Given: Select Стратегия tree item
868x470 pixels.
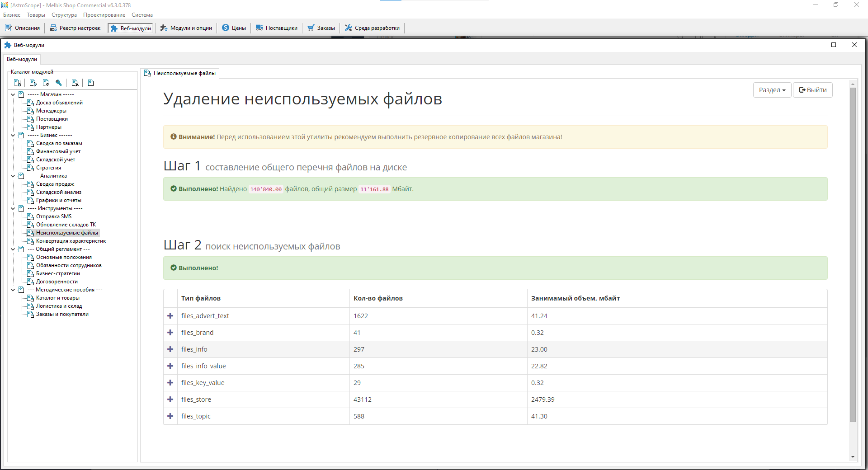Looking at the screenshot, I should pyautogui.click(x=48, y=168).
